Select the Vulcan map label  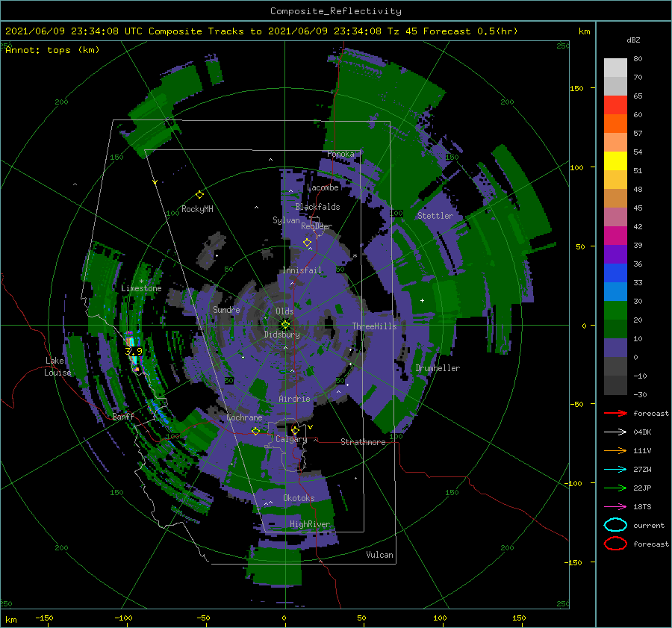point(380,555)
